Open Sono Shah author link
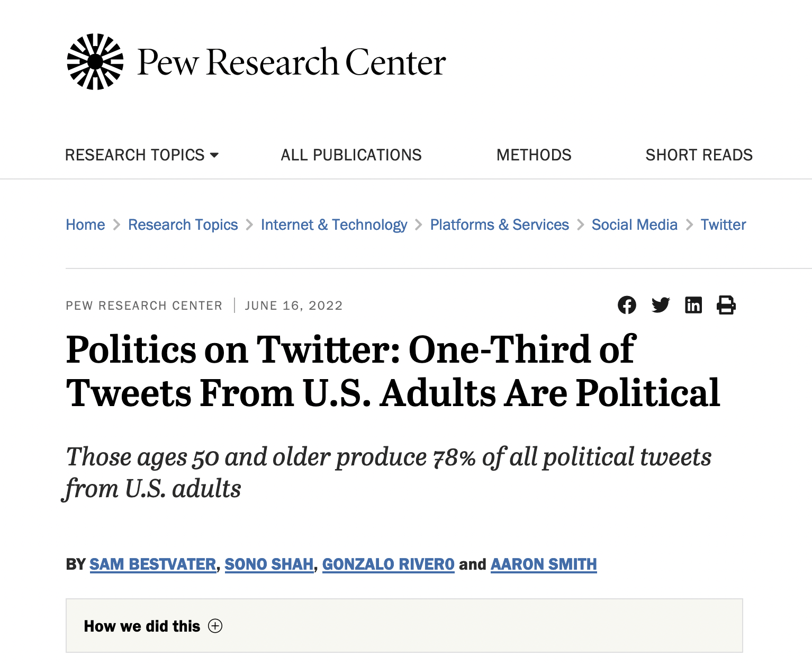 [269, 564]
